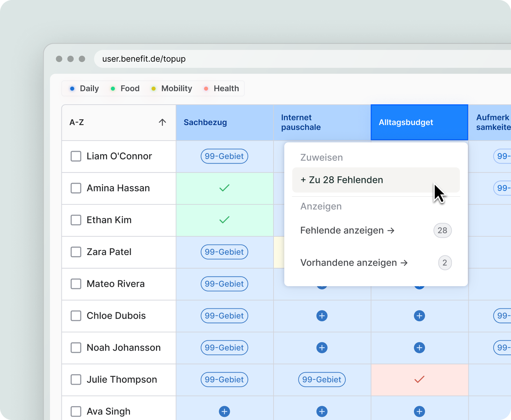511x420 pixels.
Task: Check the Mateo Rivera row
Action: [x=76, y=284]
